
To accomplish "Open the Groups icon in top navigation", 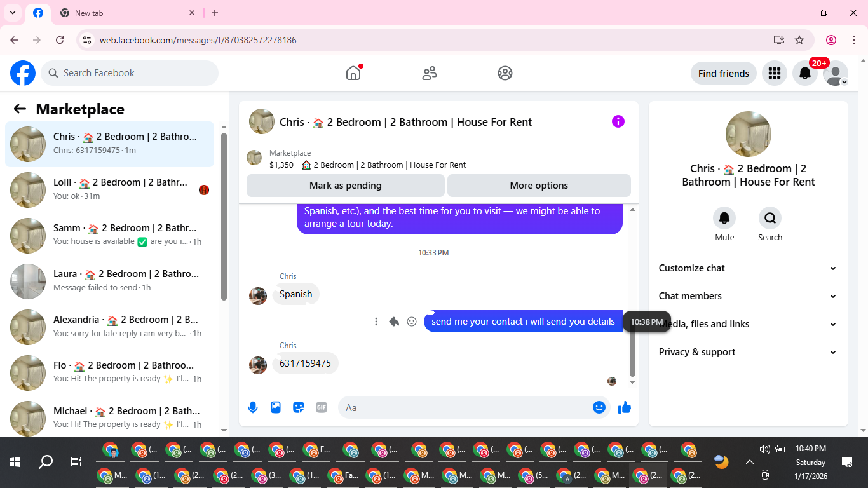I will coord(505,73).
